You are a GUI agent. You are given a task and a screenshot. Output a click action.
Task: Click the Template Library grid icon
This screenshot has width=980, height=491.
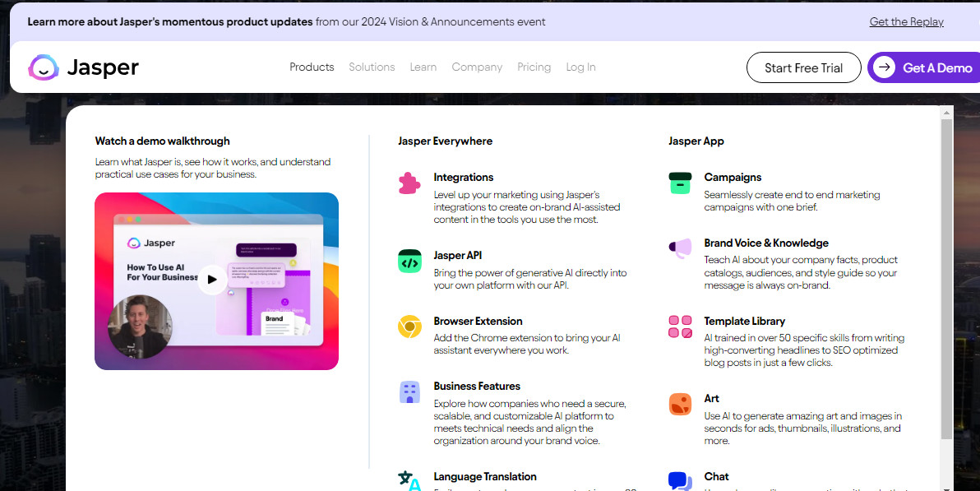[680, 327]
